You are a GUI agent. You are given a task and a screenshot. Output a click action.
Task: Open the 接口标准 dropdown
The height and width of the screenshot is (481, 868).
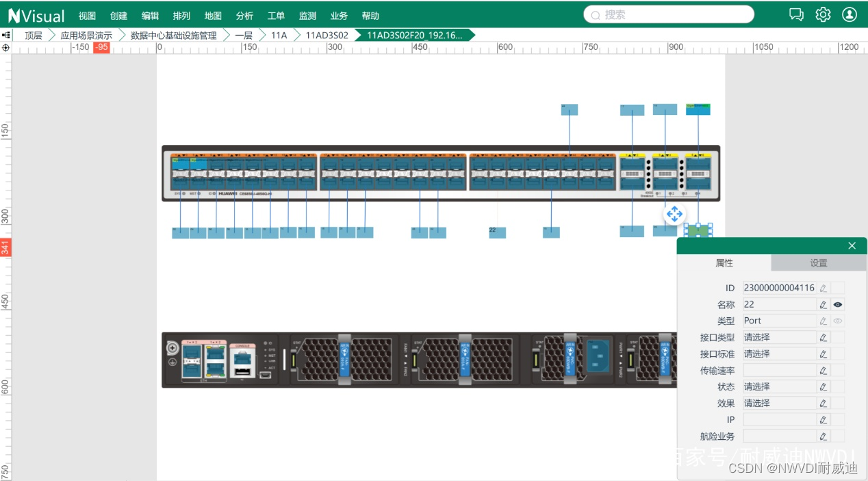point(779,354)
